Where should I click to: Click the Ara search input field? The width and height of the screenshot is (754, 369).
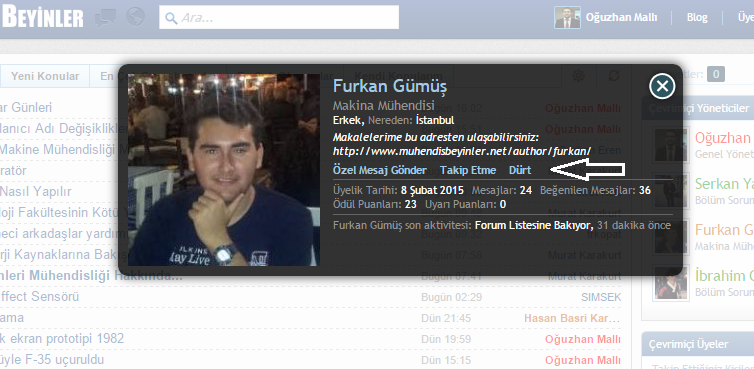pos(279,17)
